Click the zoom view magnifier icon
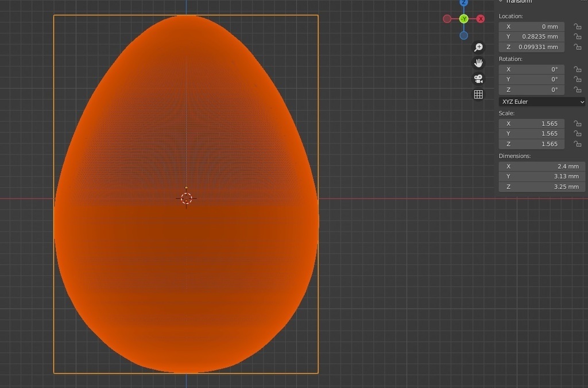This screenshot has height=388, width=588. (x=478, y=47)
